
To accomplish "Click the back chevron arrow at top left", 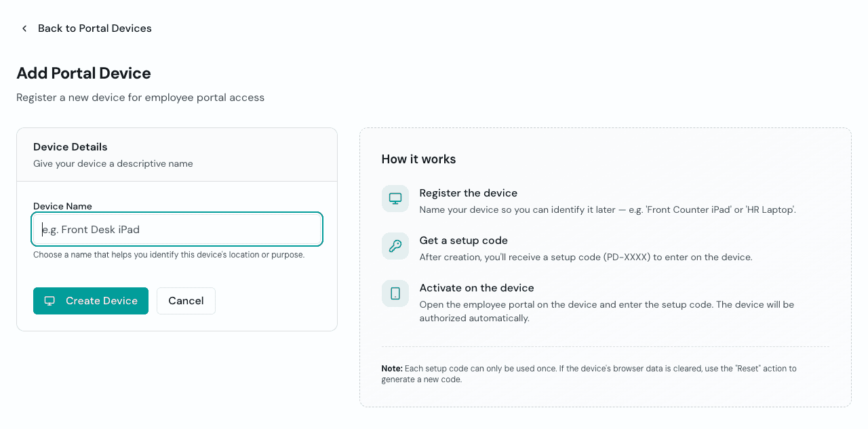I will pyautogui.click(x=24, y=28).
